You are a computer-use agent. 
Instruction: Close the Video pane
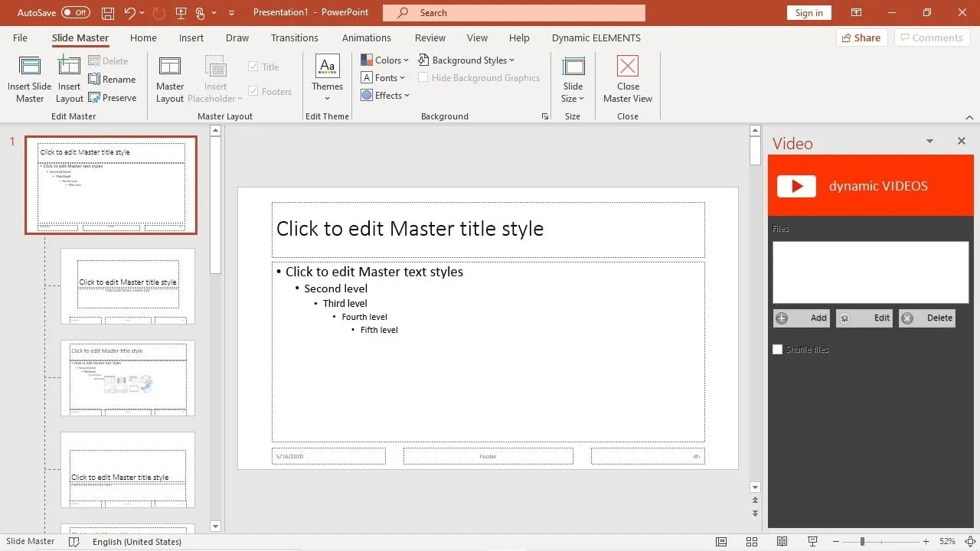(962, 141)
